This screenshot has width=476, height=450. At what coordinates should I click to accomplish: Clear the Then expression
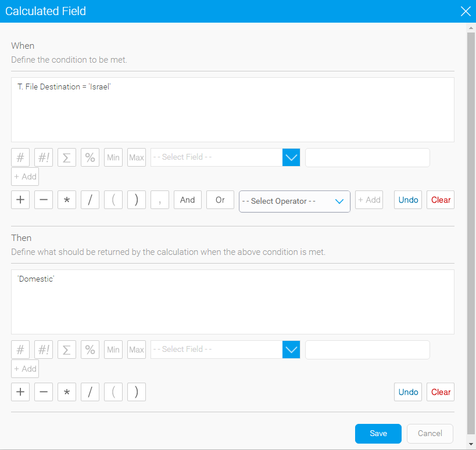[441, 392]
